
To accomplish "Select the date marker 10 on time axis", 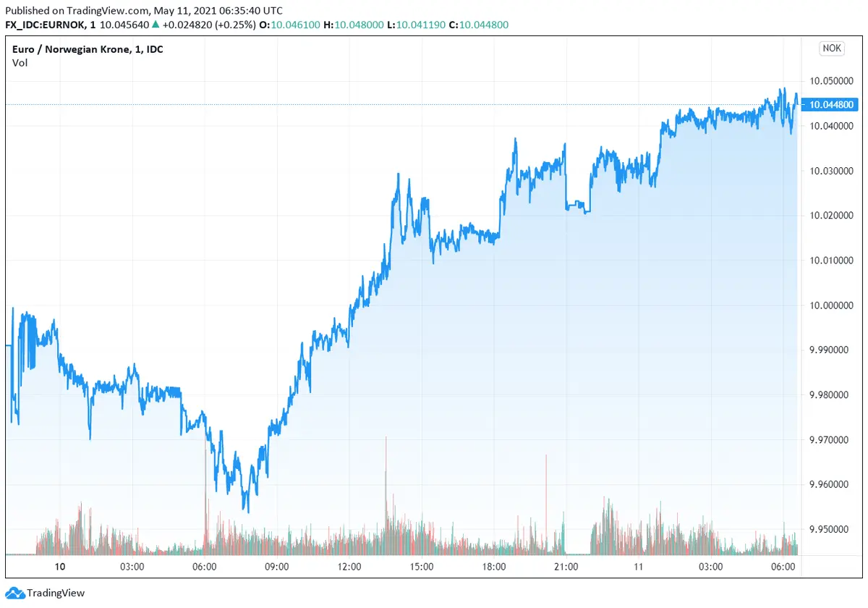I will [x=60, y=566].
